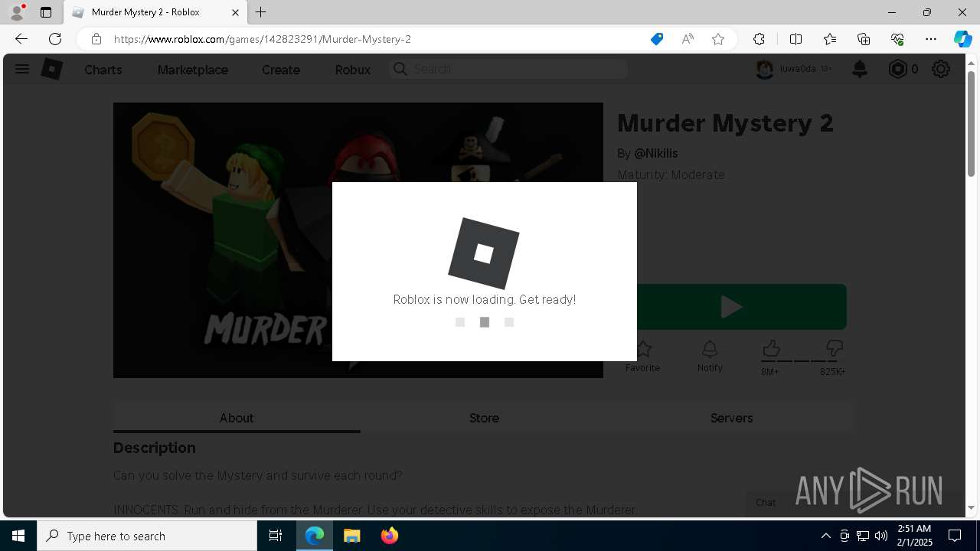
Task: Open Firefox from the taskbar
Action: (390, 536)
